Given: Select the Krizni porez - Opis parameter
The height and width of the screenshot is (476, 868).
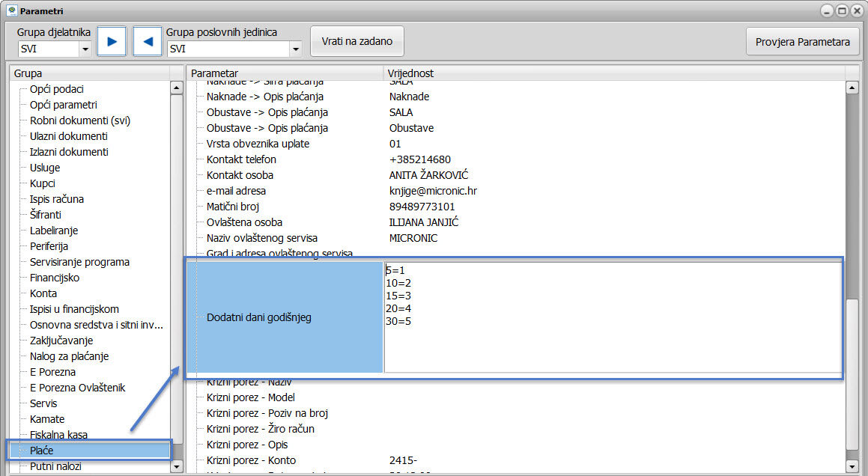Looking at the screenshot, I should coord(247,445).
